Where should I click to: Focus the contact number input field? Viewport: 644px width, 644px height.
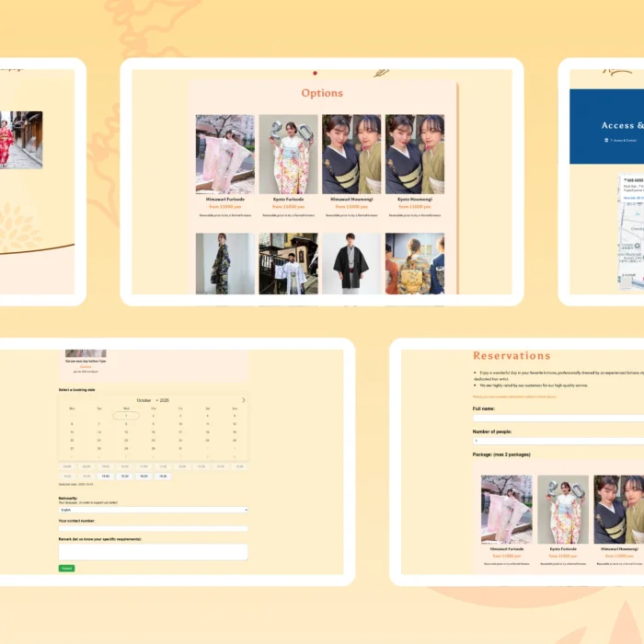click(154, 529)
